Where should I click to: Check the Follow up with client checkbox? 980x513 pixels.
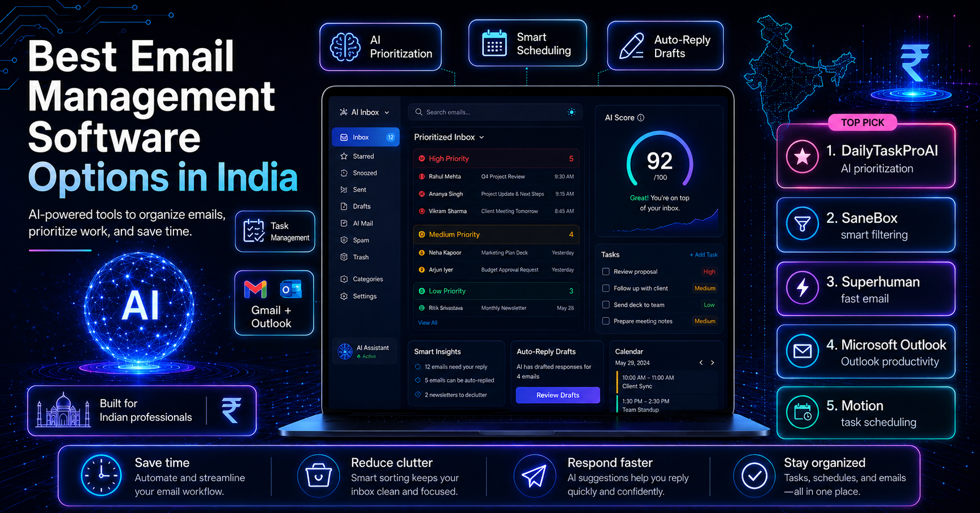point(606,288)
